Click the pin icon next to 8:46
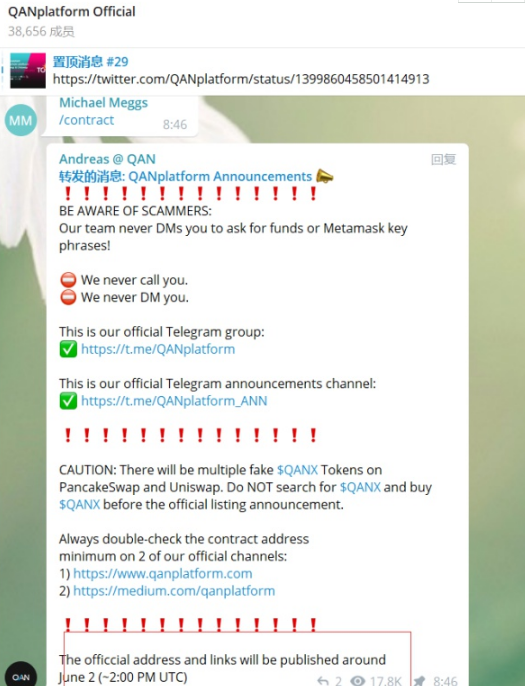 click(419, 680)
